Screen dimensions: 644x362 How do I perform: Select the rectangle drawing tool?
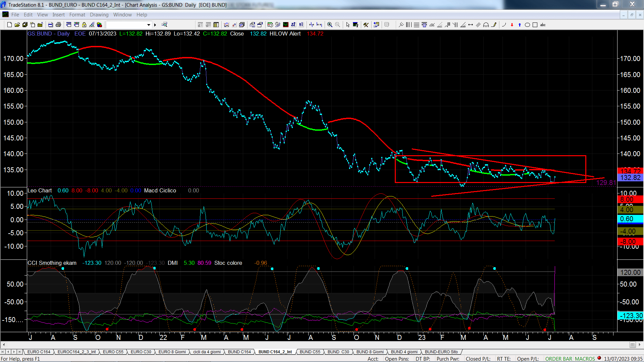(x=535, y=25)
